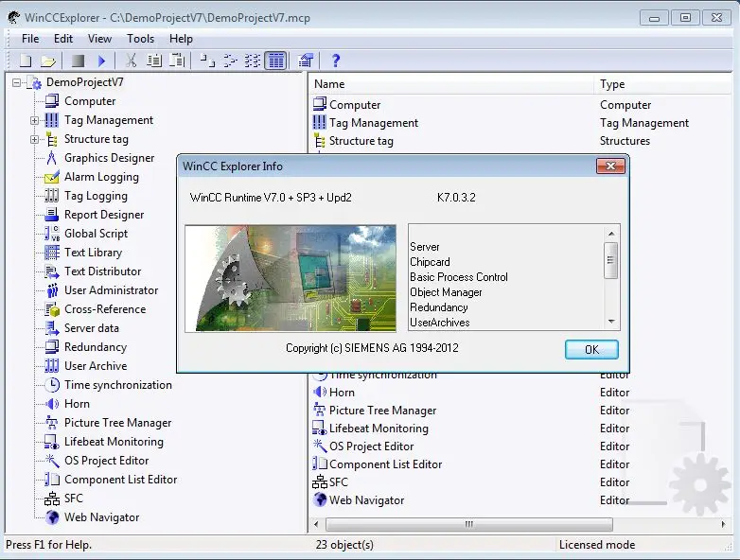Select Cross-Reference icon in tree
The height and width of the screenshot is (560, 740).
point(52,309)
